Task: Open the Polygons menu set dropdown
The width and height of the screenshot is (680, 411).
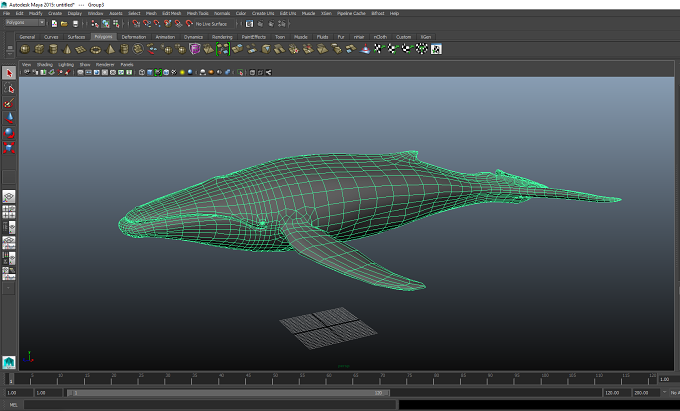Action: pyautogui.click(x=25, y=23)
